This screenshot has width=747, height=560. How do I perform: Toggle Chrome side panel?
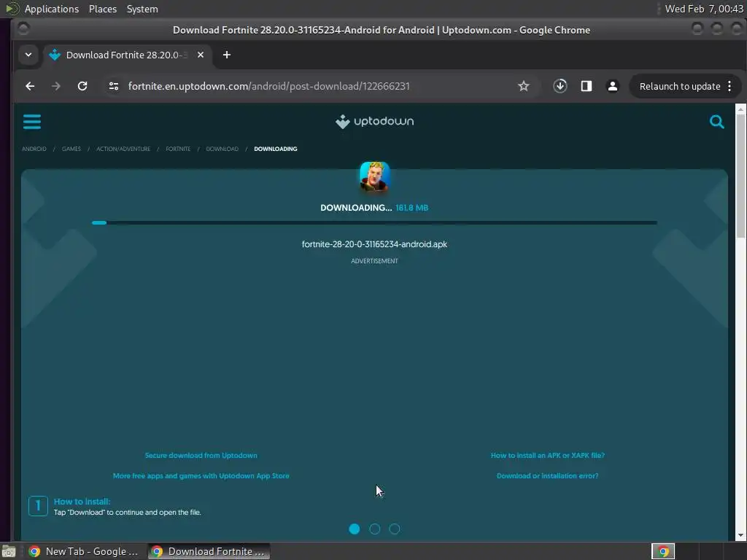pyautogui.click(x=587, y=86)
